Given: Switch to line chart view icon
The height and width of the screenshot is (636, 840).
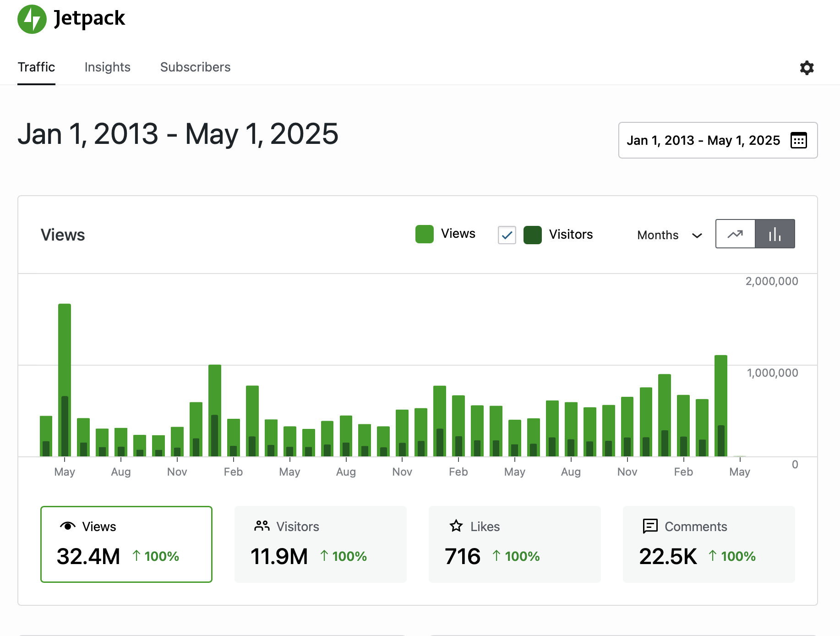Looking at the screenshot, I should pos(735,234).
